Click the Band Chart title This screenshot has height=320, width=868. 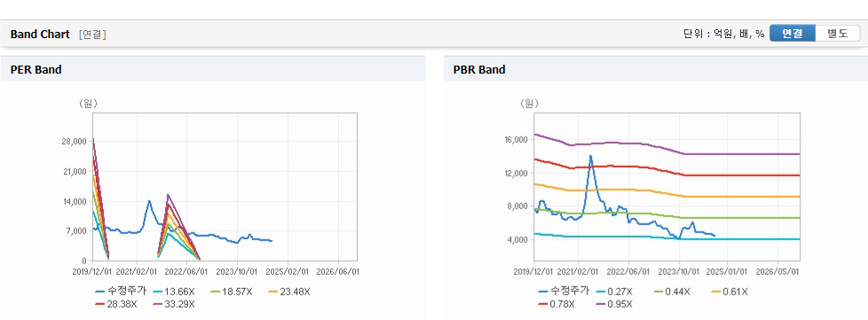(x=40, y=35)
